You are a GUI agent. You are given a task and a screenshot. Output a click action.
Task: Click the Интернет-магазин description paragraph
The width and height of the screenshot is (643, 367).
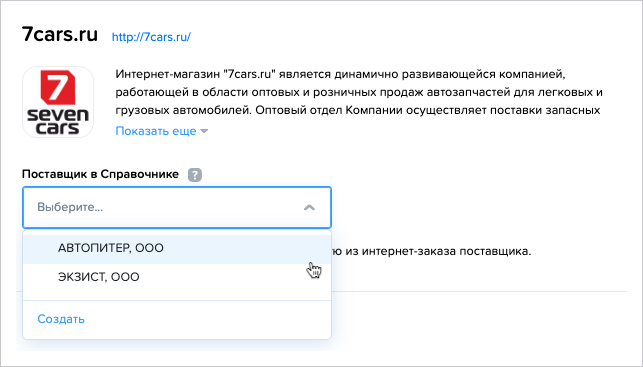359,92
